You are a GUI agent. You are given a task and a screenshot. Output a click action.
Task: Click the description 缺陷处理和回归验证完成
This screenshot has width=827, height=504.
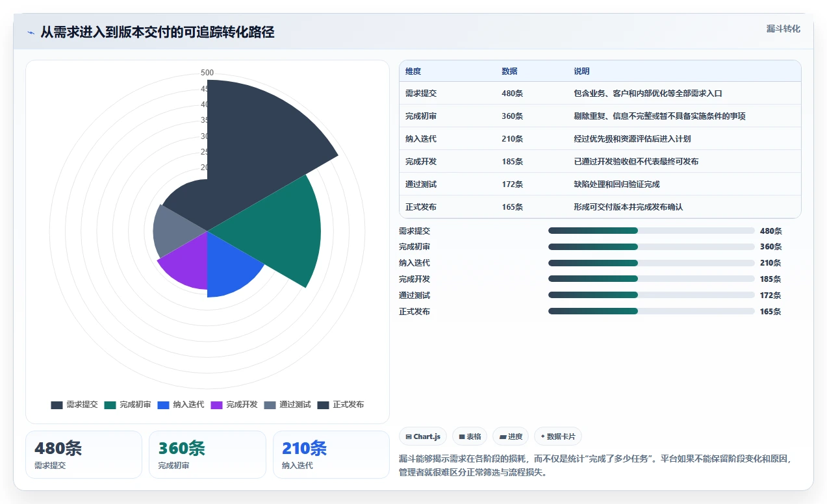pos(617,184)
